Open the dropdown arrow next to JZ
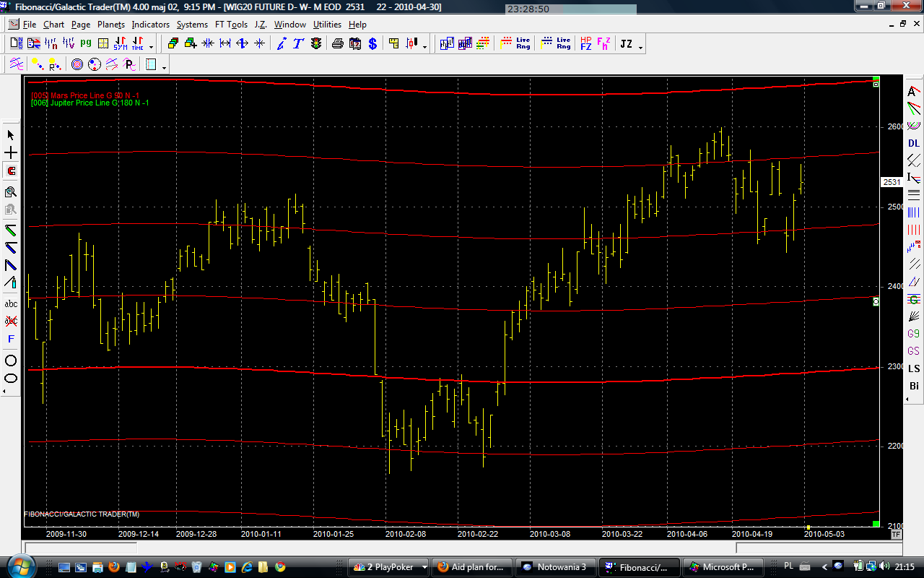 (640, 46)
